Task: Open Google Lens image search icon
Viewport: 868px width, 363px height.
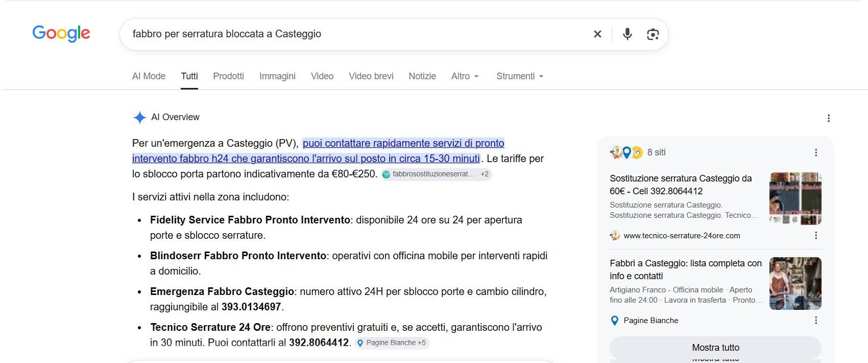Action: tap(653, 34)
